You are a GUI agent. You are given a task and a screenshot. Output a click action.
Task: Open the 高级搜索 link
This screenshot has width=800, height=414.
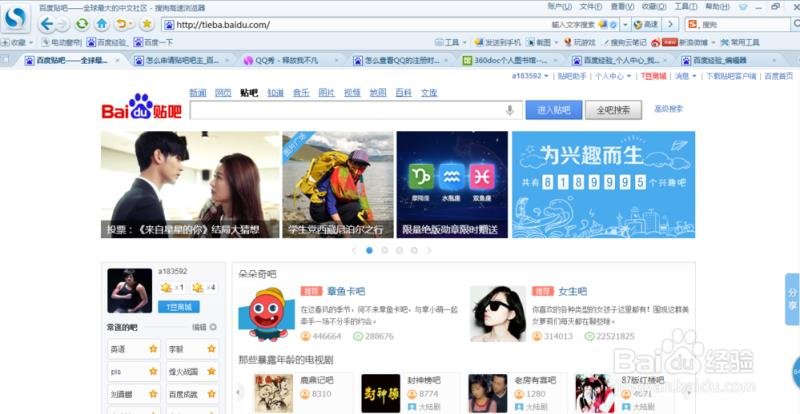pos(668,109)
